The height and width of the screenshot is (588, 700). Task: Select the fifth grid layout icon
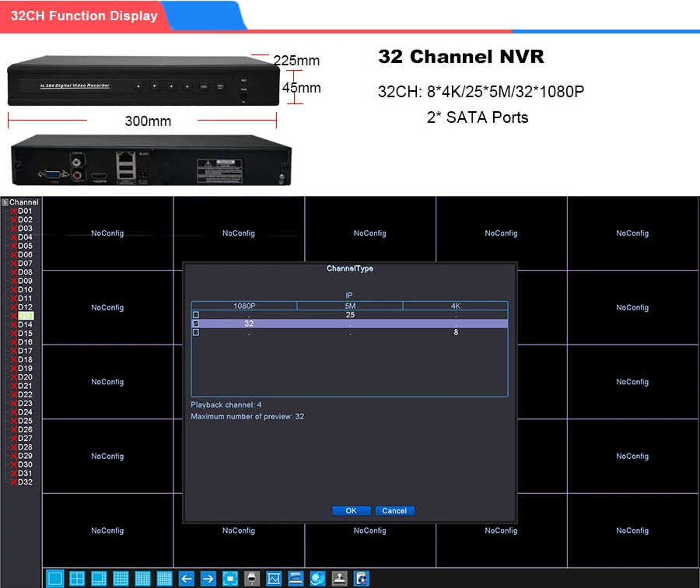coord(142,579)
